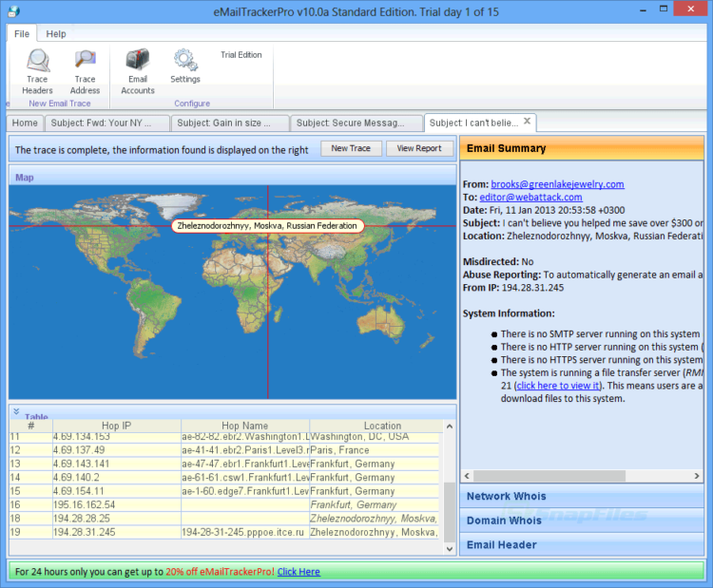Switch to 'Fwd: Your NY' subject tab
713x588 pixels.
[x=107, y=123]
